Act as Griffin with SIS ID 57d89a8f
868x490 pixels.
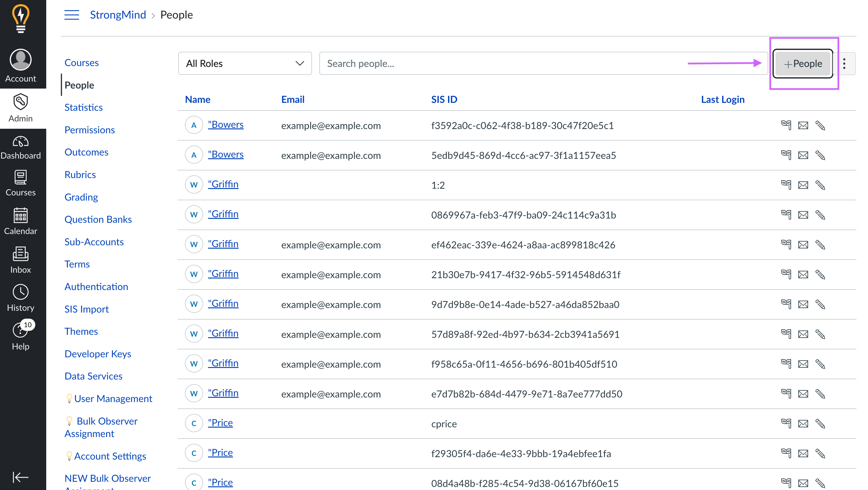(786, 334)
